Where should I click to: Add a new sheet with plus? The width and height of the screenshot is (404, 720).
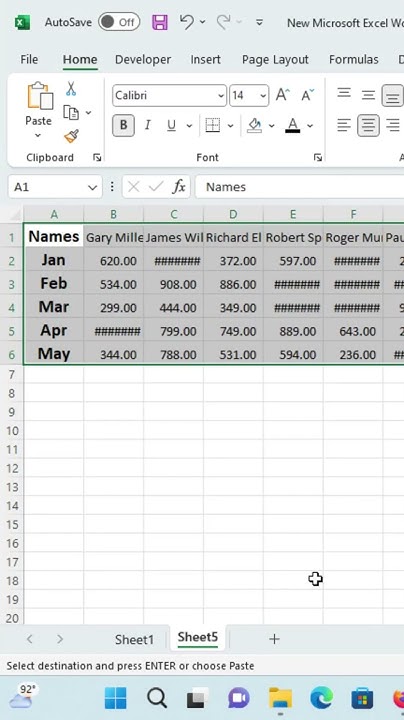pos(274,639)
